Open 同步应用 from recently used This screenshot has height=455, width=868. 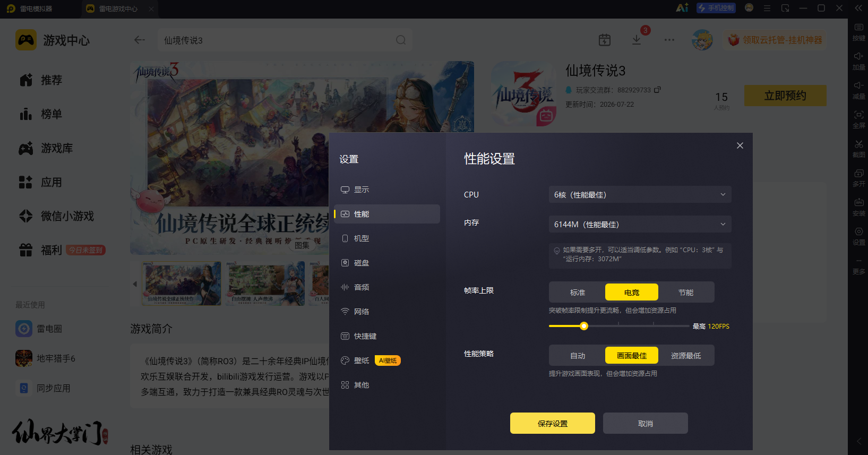pyautogui.click(x=44, y=388)
